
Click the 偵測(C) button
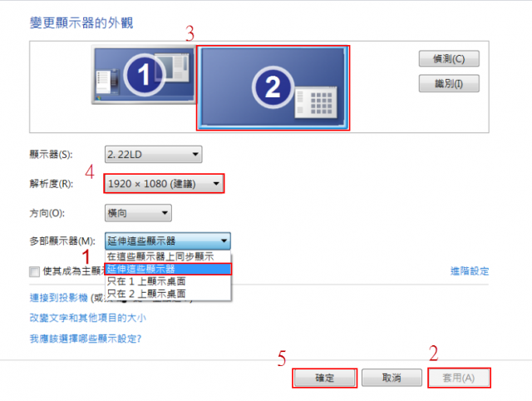pyautogui.click(x=449, y=59)
